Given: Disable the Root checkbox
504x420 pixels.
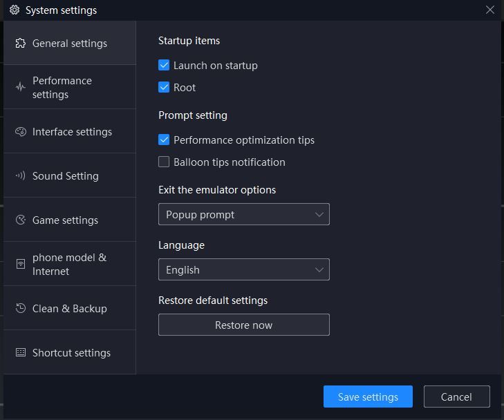Looking at the screenshot, I should click(x=164, y=88).
